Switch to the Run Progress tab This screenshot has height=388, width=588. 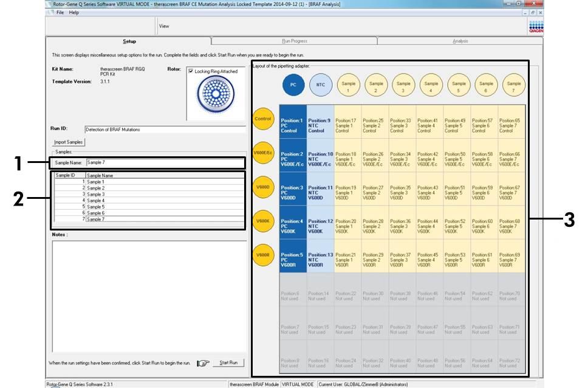[x=295, y=41]
